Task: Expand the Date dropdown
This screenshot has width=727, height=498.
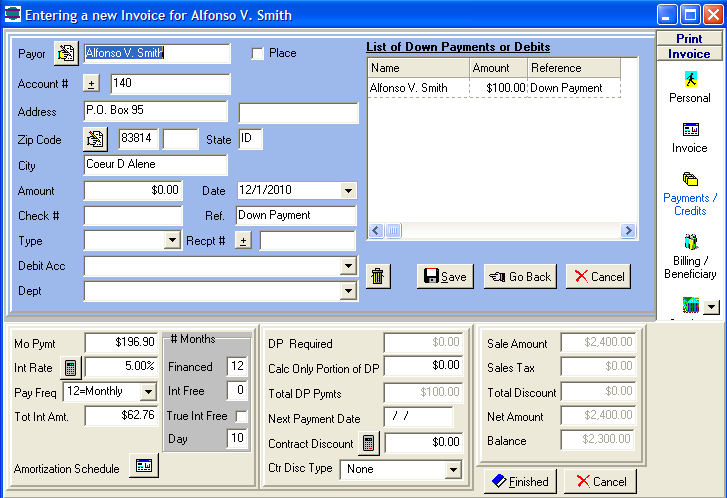Action: 348,190
